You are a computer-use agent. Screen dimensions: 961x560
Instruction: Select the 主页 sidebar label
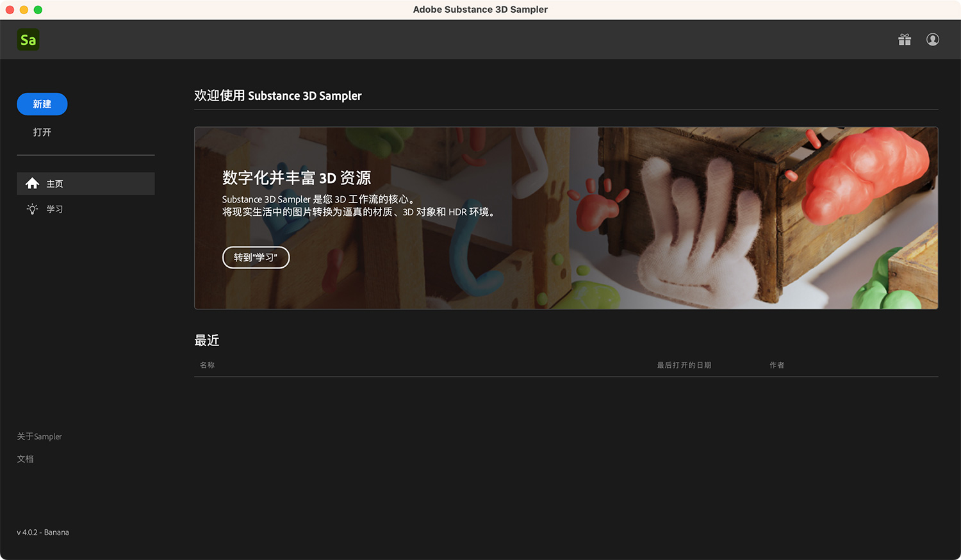point(54,184)
